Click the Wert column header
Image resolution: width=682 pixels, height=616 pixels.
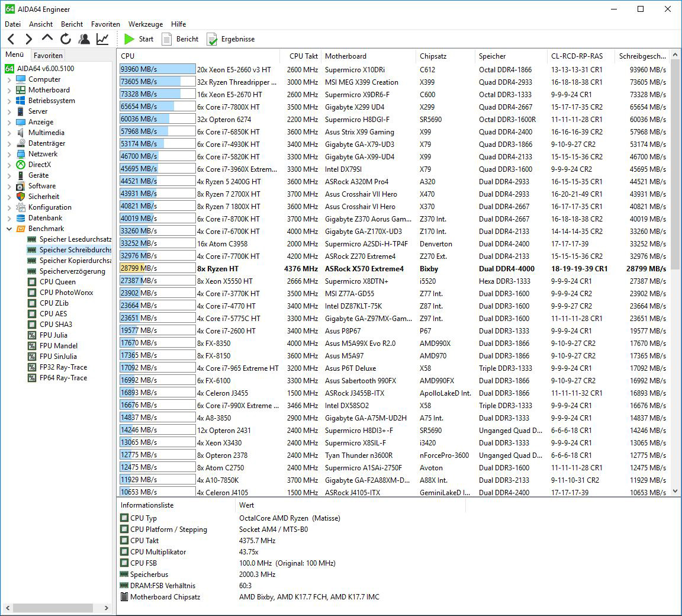pyautogui.click(x=350, y=505)
